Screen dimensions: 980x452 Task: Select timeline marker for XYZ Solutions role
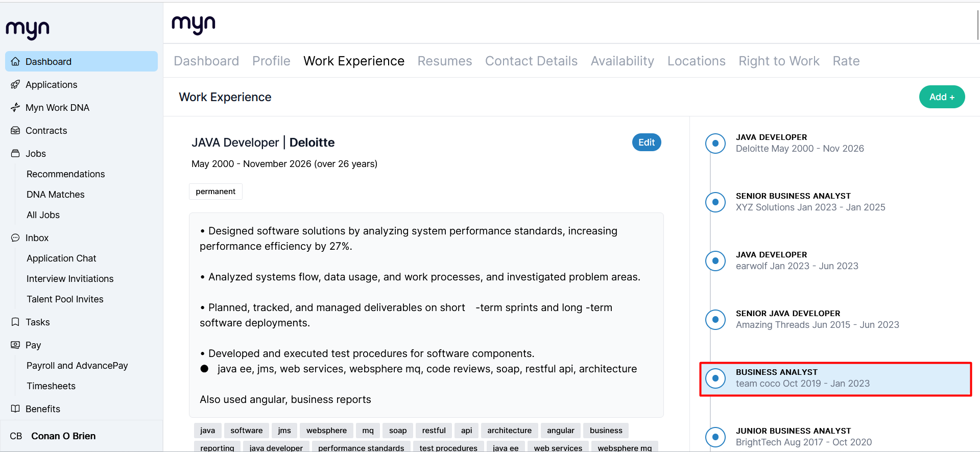click(x=715, y=202)
